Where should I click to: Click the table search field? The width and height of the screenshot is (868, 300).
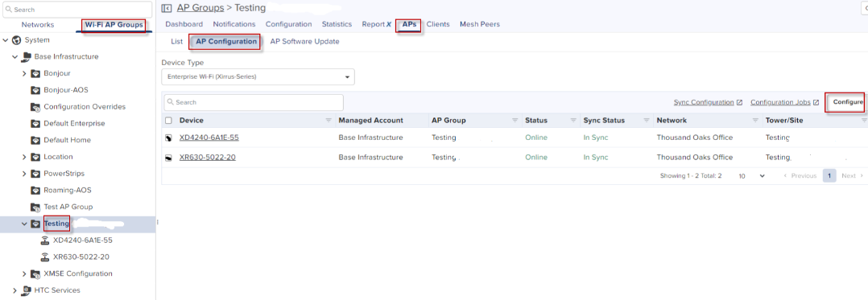pyautogui.click(x=254, y=102)
